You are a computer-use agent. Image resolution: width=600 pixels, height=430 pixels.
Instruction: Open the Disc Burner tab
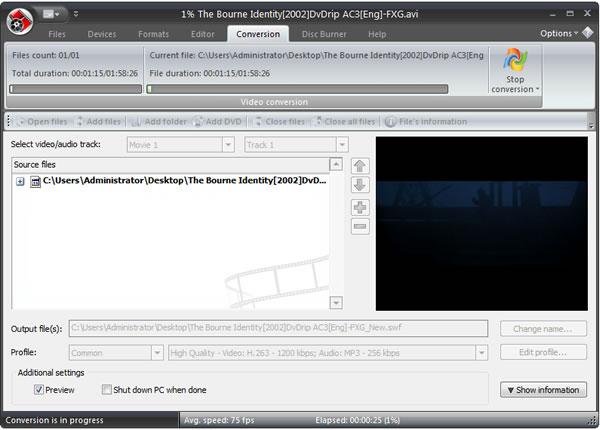[324, 34]
